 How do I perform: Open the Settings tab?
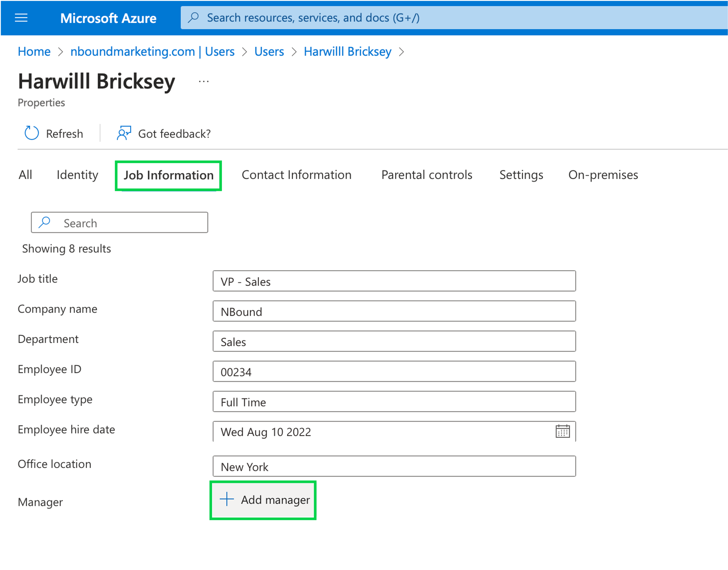pyautogui.click(x=521, y=175)
